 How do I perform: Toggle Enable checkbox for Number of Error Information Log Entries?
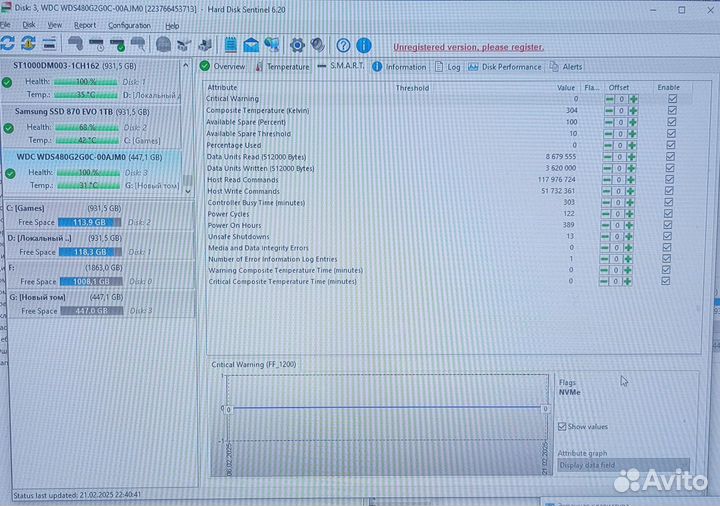pyautogui.click(x=666, y=259)
